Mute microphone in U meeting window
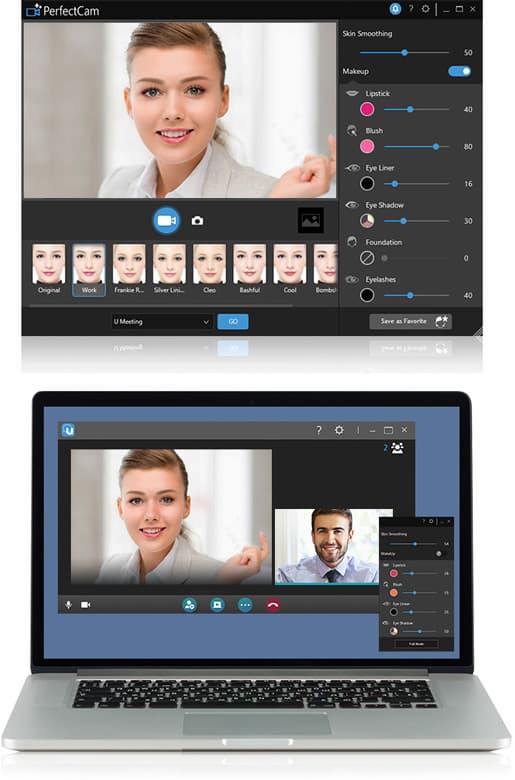This screenshot has height=780, width=515. 69,604
